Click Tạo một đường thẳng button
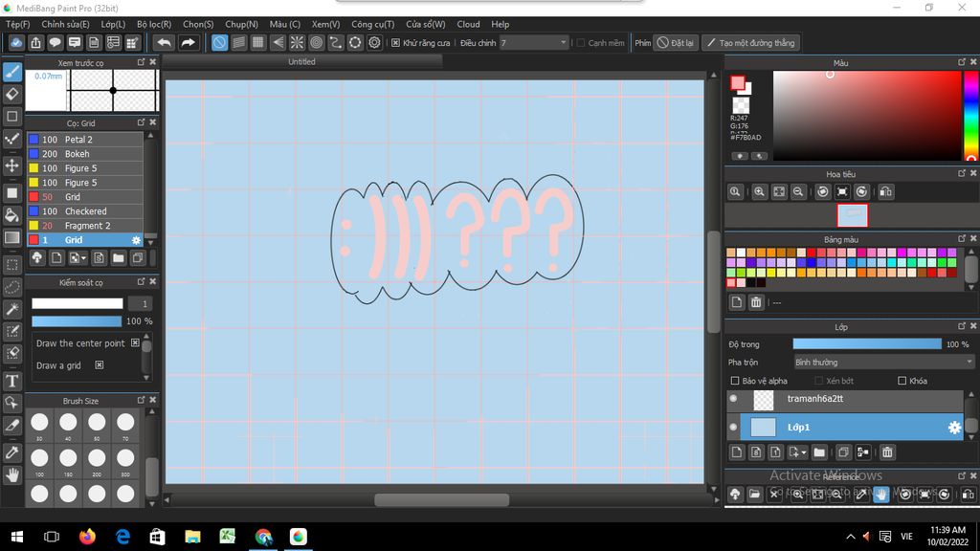980x551 pixels. pyautogui.click(x=750, y=42)
